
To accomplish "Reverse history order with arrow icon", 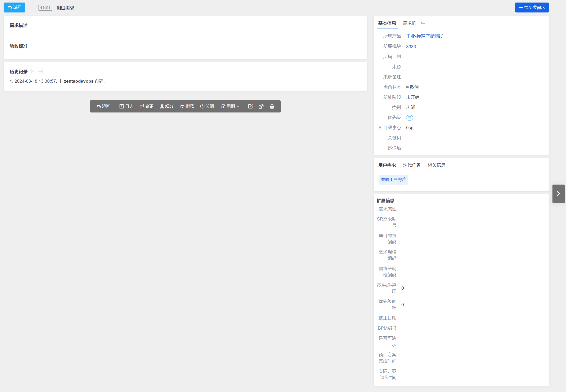I will (34, 72).
